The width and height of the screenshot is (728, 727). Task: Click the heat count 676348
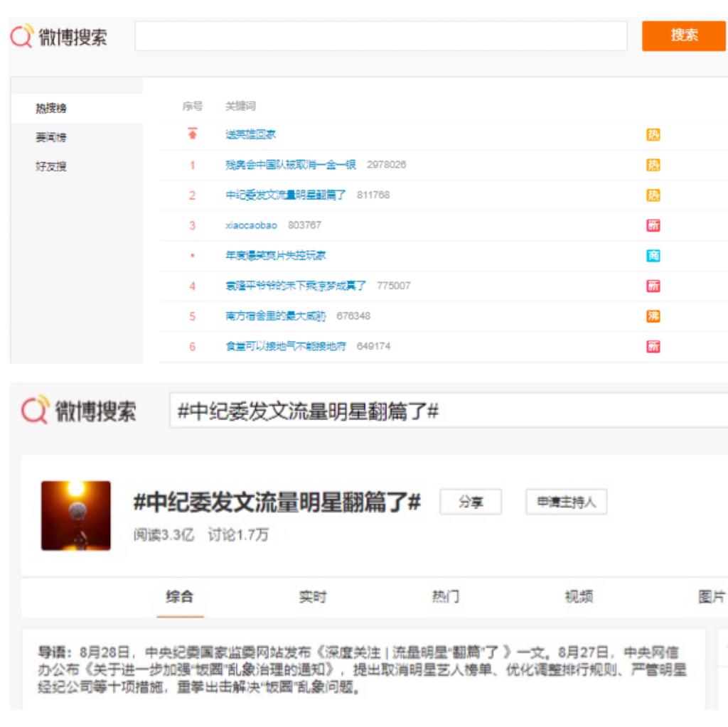[x=353, y=316]
